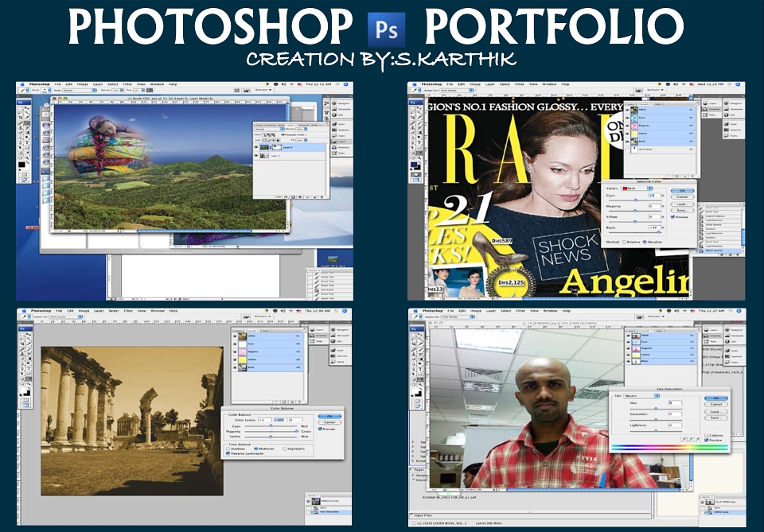Click Ps logo atop landscape screenshot toolbox
This screenshot has width=764, height=532.
[23, 103]
